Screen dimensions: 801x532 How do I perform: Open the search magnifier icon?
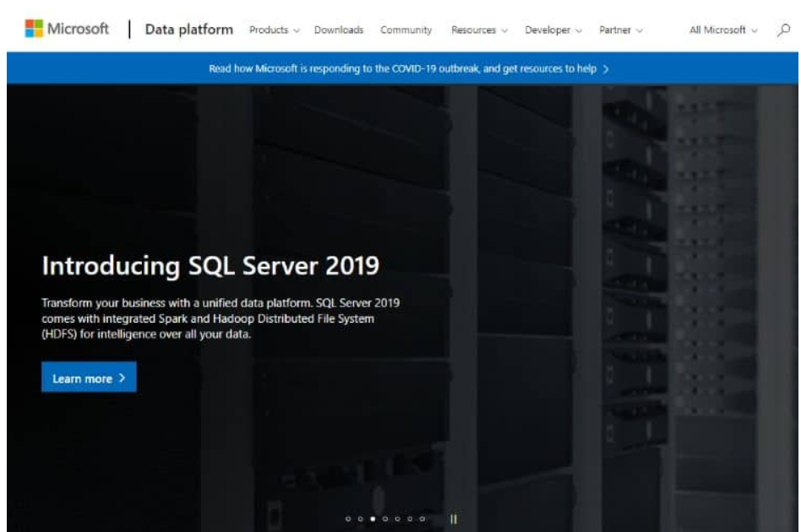point(783,30)
